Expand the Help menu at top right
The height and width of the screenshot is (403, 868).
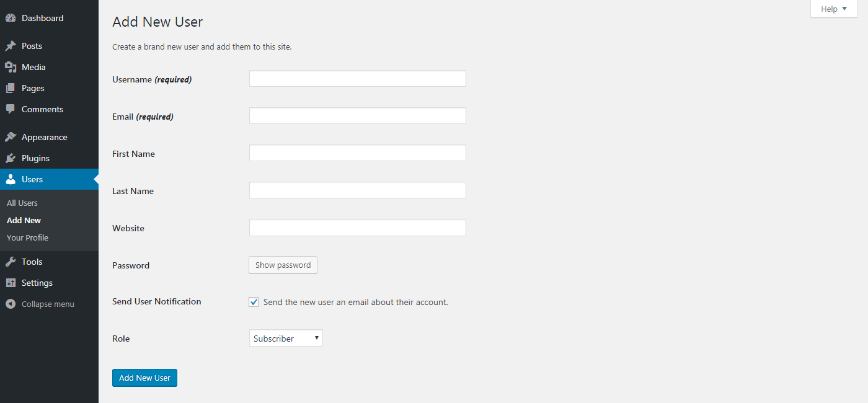pyautogui.click(x=833, y=9)
